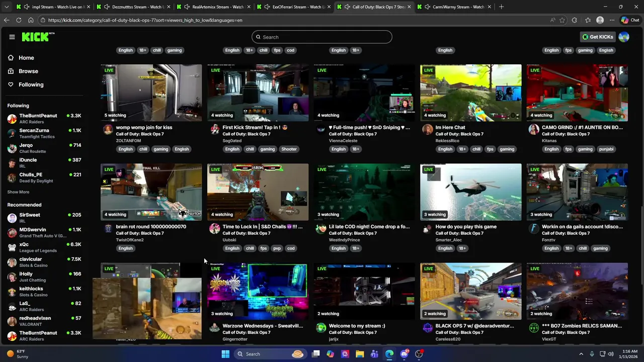Open 'womp womp join for kiss' stream thumbnail
Viewport: 644px width, 362px height.
[151, 93]
